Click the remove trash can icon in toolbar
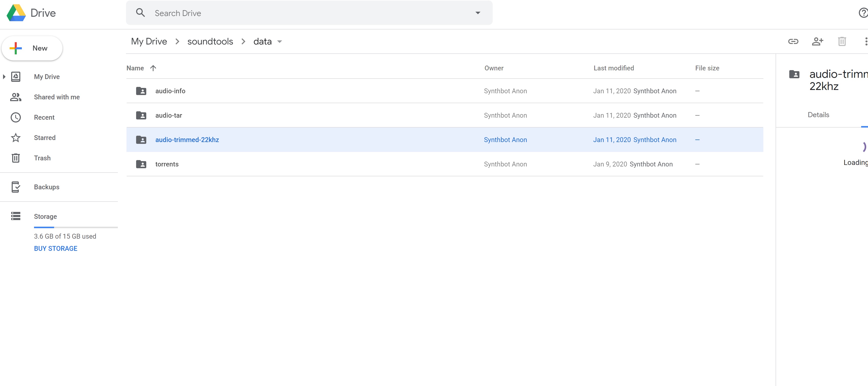868x386 pixels. tap(842, 41)
